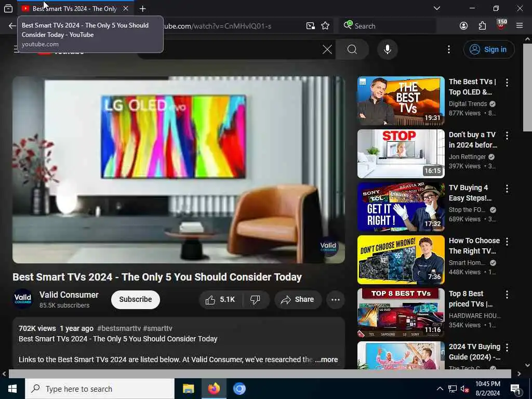Open the GET IT RIGHT thumbnail 17:32

(401, 207)
